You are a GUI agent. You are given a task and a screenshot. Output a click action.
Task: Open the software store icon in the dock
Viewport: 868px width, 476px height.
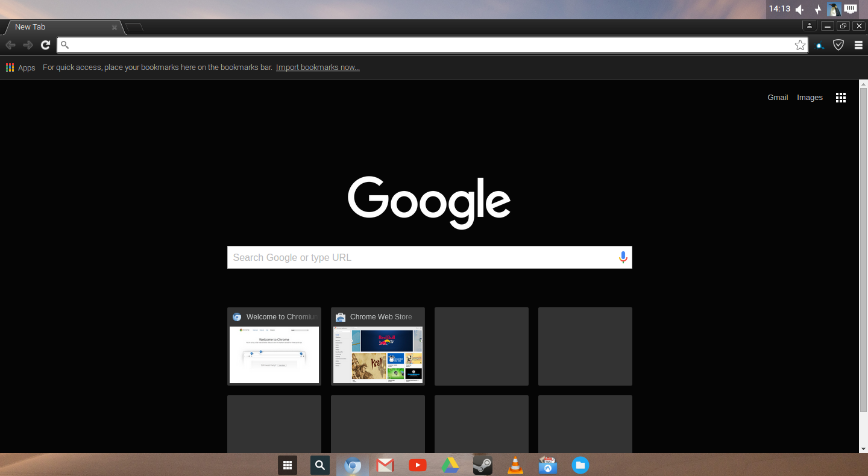coord(548,465)
